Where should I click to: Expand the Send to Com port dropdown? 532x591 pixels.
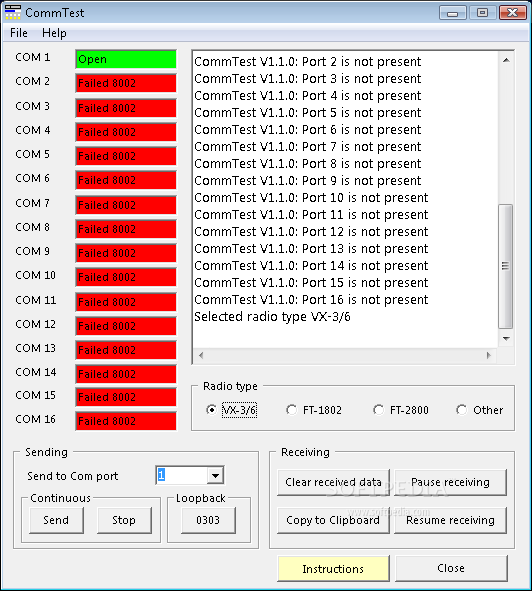click(x=215, y=475)
